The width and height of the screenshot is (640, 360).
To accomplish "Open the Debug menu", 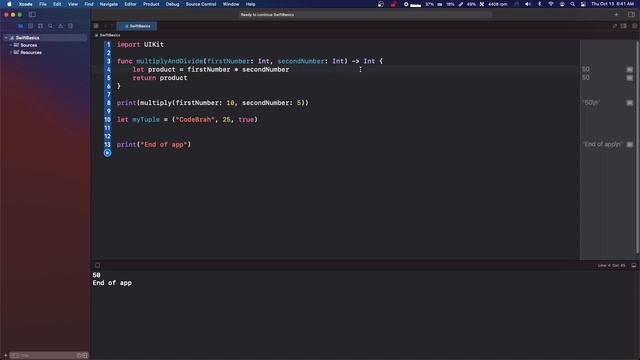I will tap(172, 4).
